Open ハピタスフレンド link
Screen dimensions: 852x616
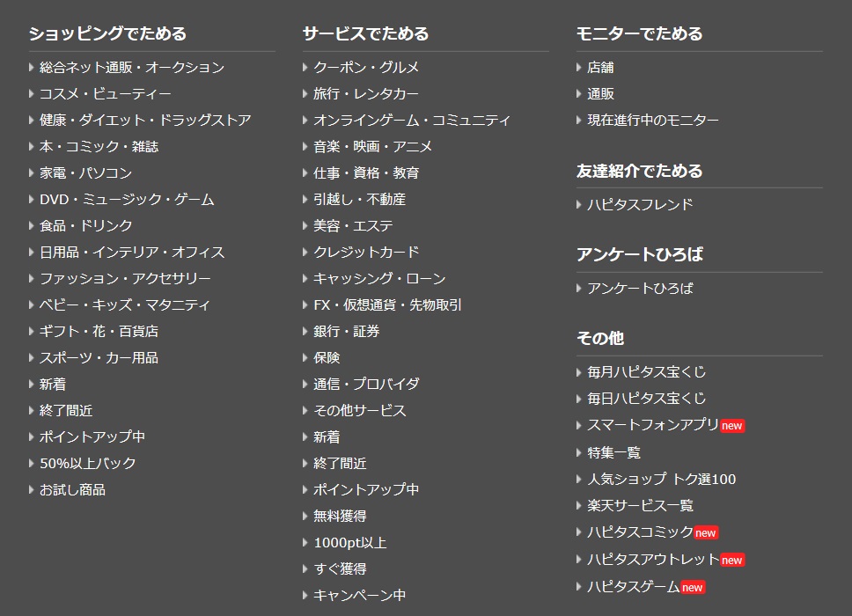point(640,205)
